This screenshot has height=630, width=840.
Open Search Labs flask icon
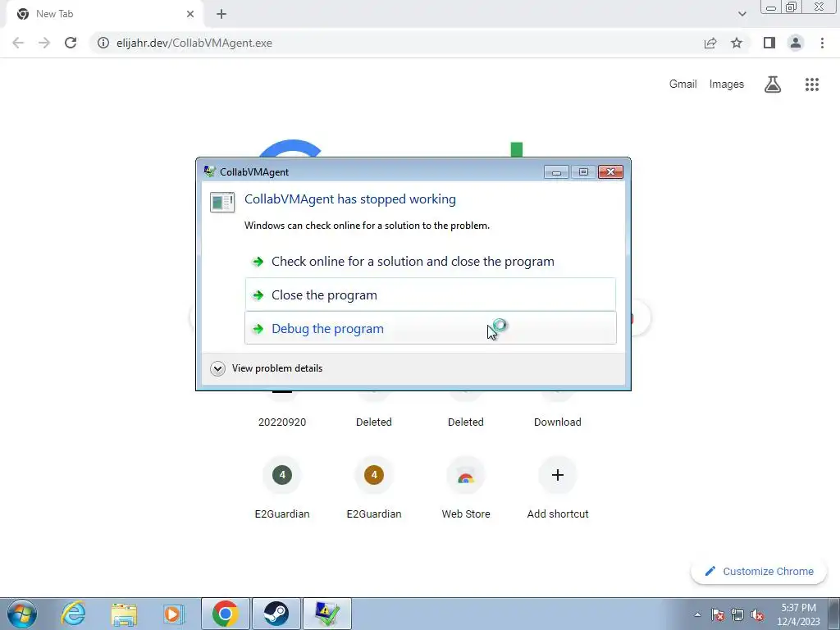coord(773,84)
